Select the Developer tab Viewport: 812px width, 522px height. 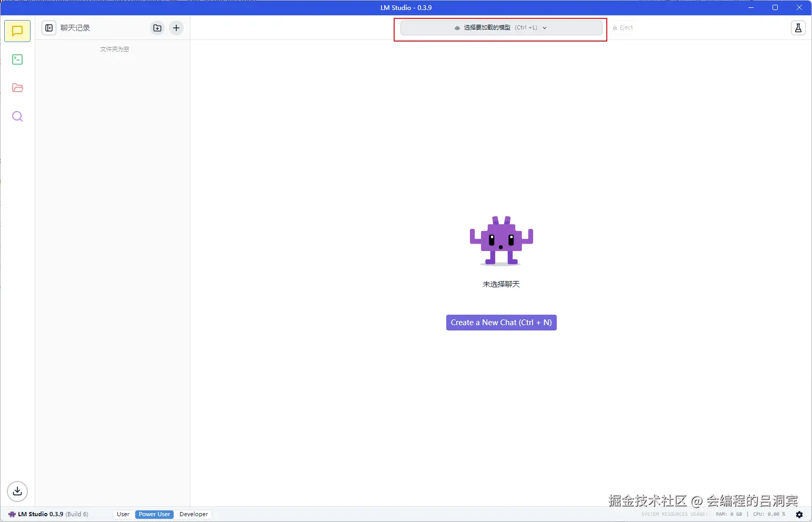pyautogui.click(x=193, y=514)
